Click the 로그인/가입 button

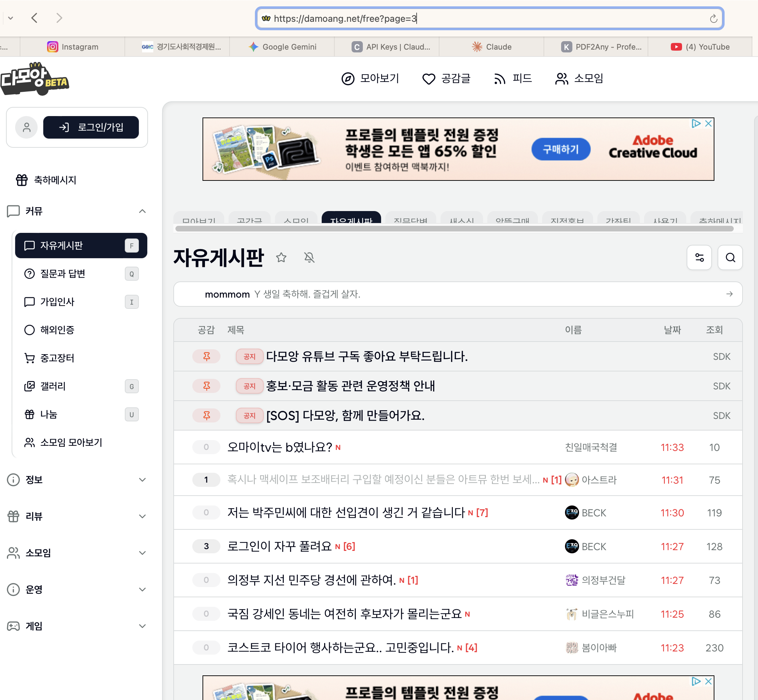pyautogui.click(x=91, y=127)
